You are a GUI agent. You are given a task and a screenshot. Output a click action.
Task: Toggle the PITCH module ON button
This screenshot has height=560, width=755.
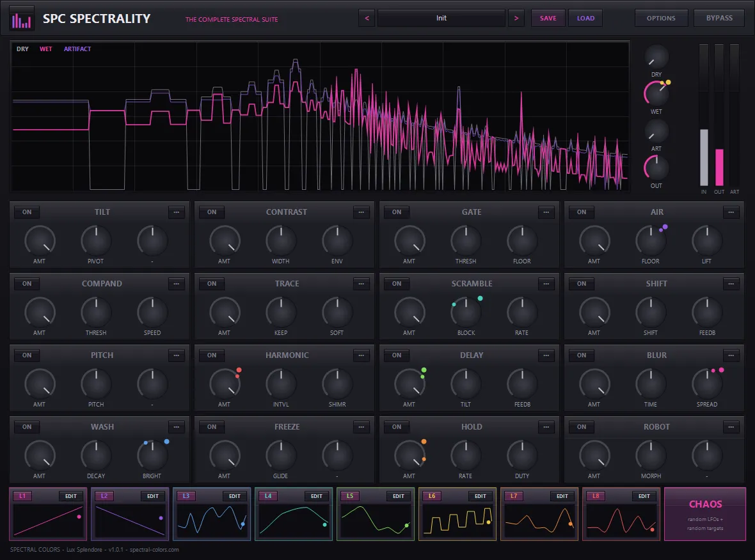pyautogui.click(x=27, y=355)
